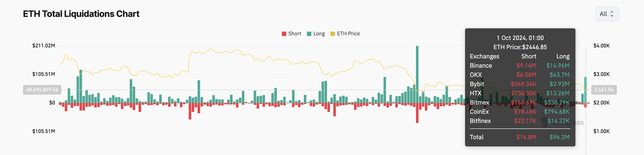Image resolution: width=644 pixels, height=155 pixels.
Task: Click the down chevron on the All selector
Action: click(612, 16)
